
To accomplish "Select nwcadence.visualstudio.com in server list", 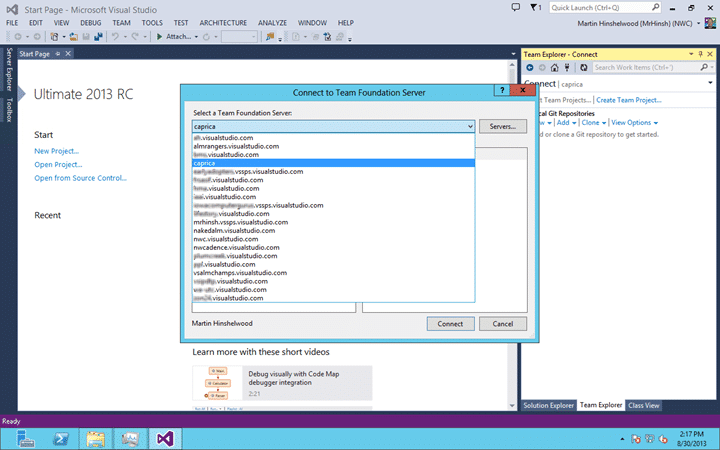I will click(333, 248).
